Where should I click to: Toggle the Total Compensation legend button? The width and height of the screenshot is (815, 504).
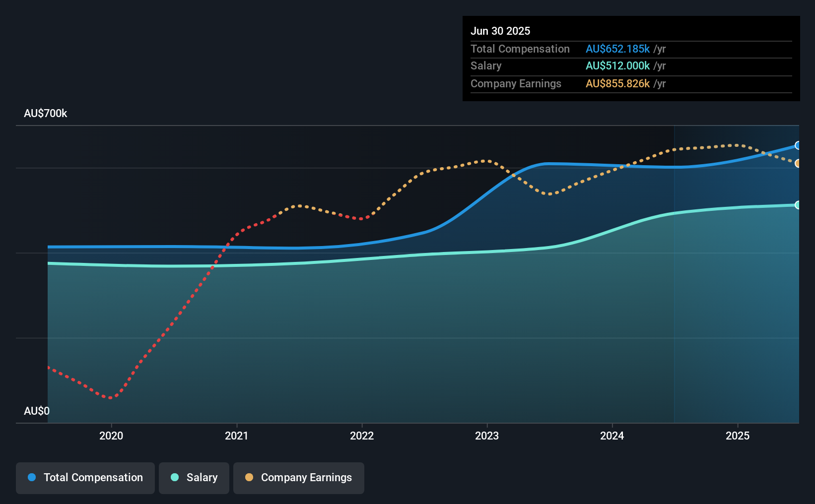pos(85,478)
